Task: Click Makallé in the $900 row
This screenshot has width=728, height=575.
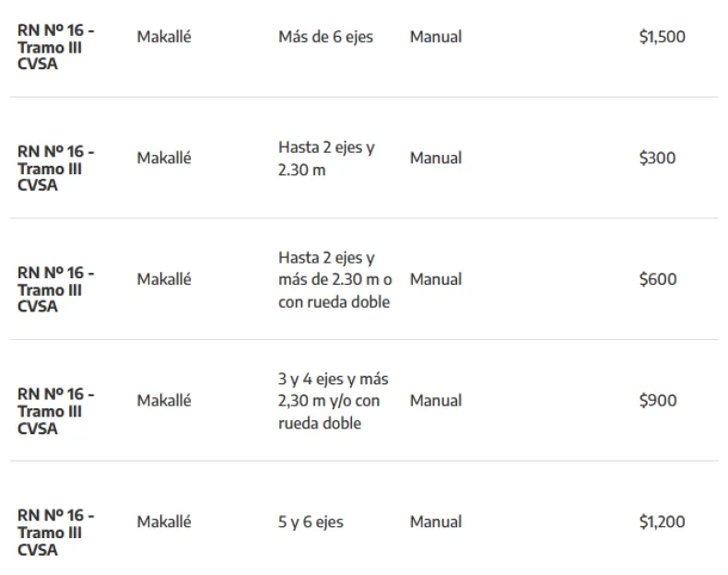Action: [x=164, y=400]
